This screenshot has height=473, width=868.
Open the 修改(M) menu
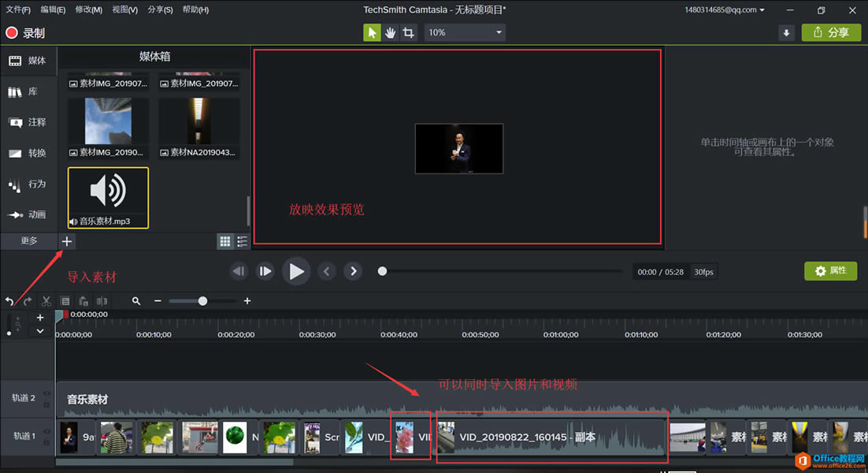point(88,9)
